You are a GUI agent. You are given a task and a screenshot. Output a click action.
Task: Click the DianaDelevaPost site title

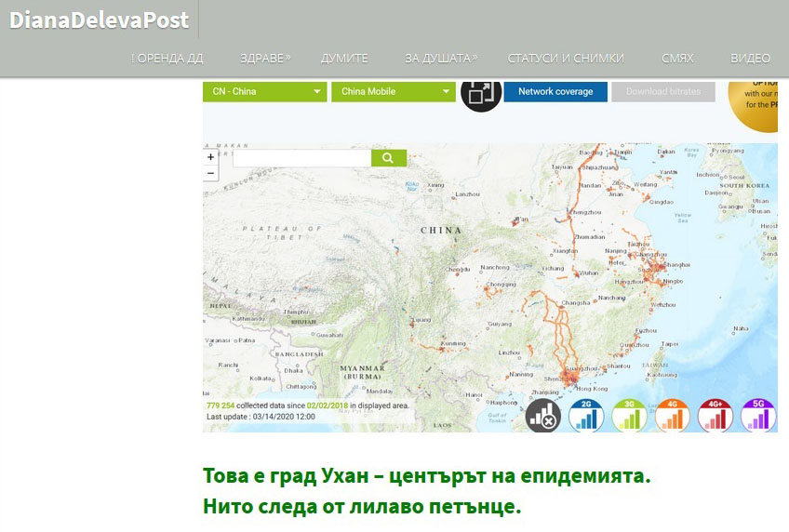(x=99, y=20)
